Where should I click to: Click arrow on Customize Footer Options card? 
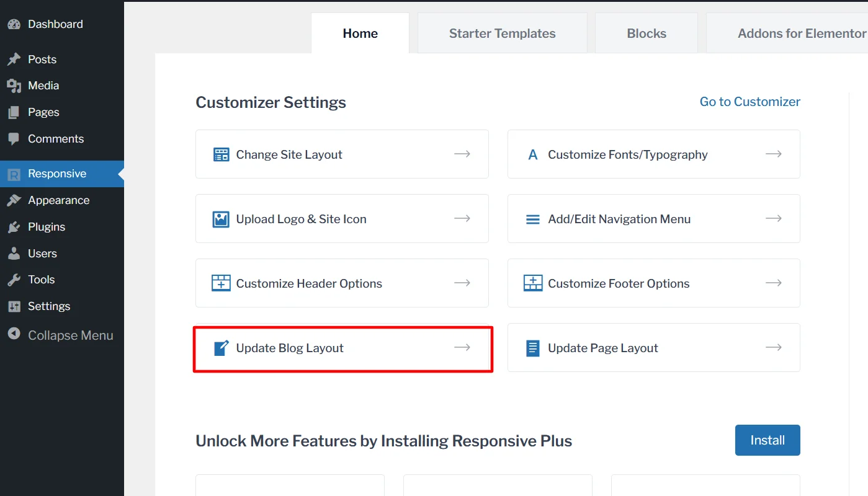773,283
